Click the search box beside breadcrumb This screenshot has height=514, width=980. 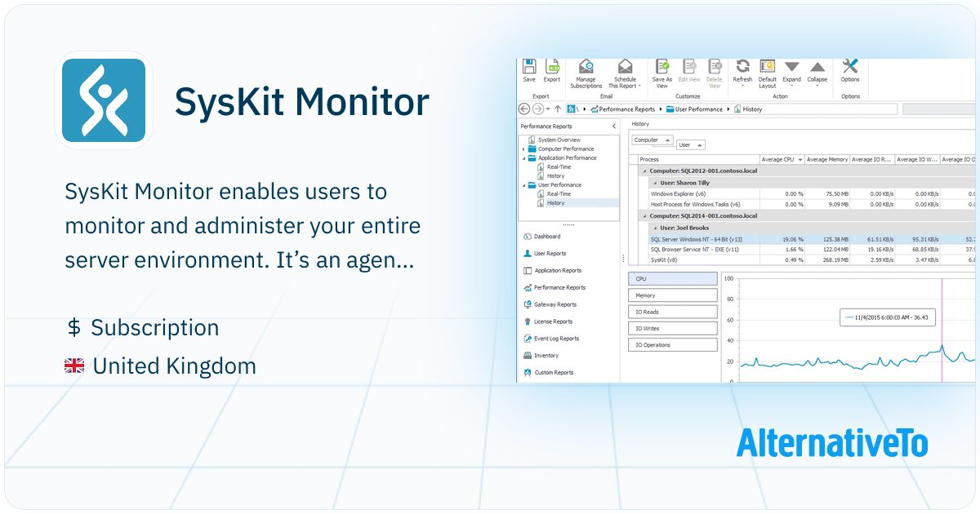[x=939, y=109]
